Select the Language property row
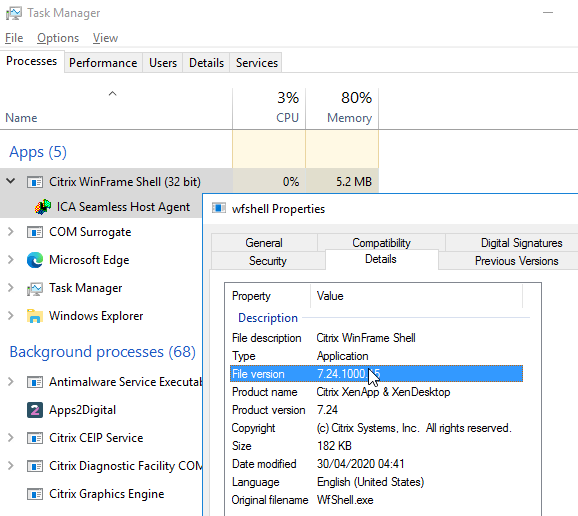Viewport: 578px width, 516px height. [376, 482]
